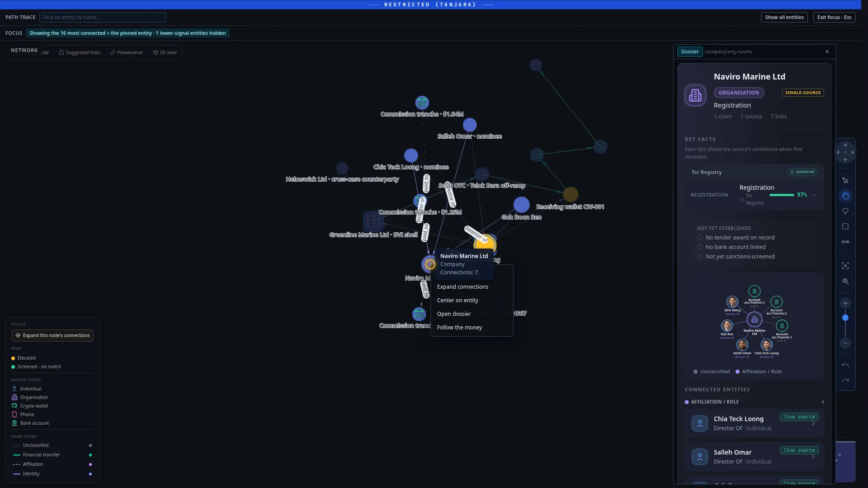Expand the Registration 97% fact chevron
Image resolution: width=868 pixels, height=488 pixels.
815,195
